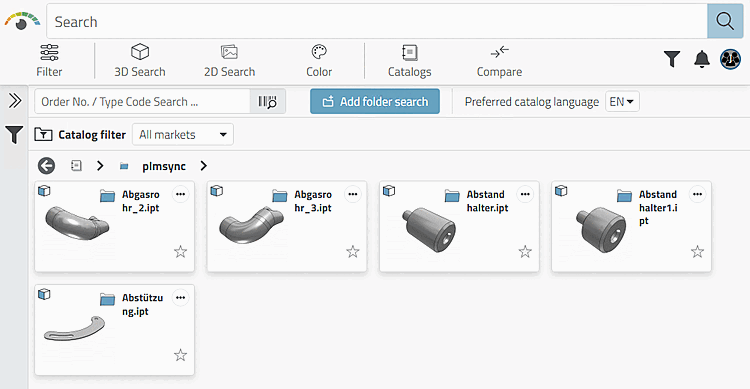Click the catalog root breadcrumb icon

point(76,166)
